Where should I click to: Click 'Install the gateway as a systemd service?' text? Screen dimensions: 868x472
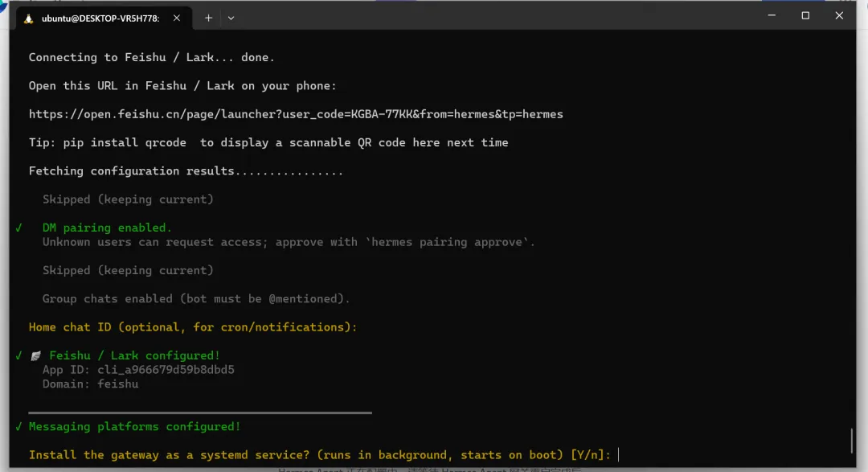tap(169, 455)
